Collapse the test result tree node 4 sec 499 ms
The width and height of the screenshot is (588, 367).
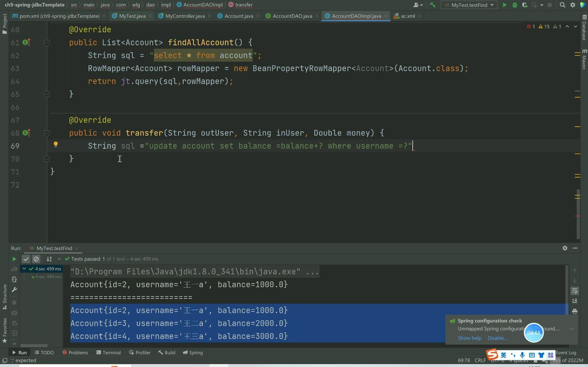click(x=24, y=269)
